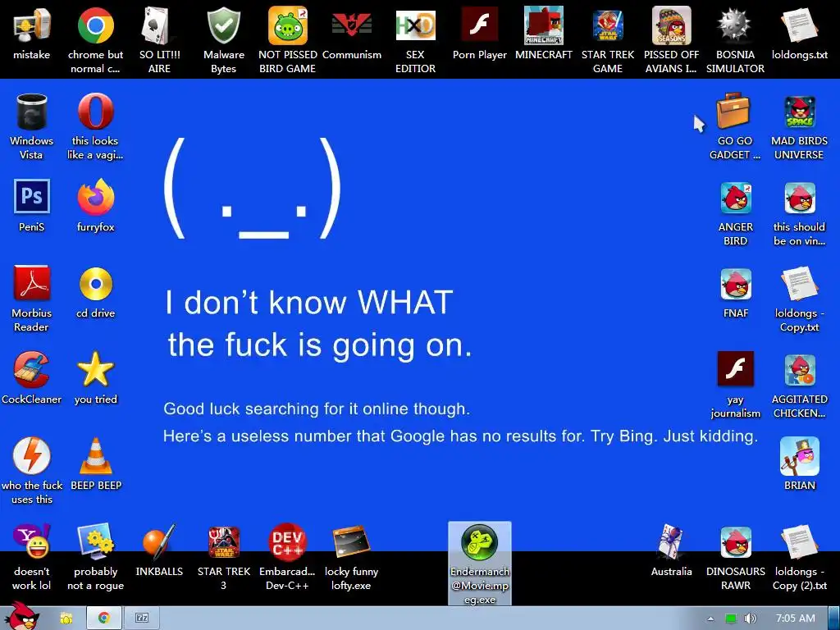Open the 'loldongs - Copy.txt' file
The width and height of the screenshot is (840, 630).
pos(799,299)
